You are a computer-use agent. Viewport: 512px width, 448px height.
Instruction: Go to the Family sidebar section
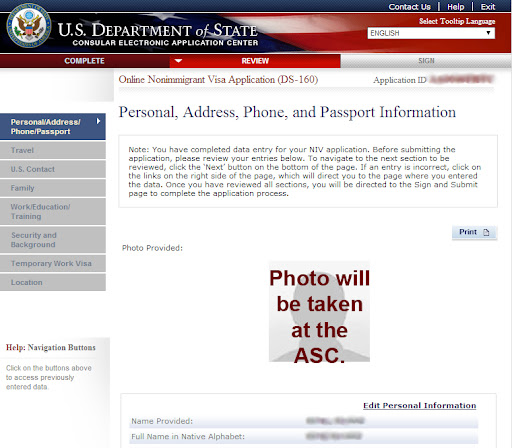[53, 188]
